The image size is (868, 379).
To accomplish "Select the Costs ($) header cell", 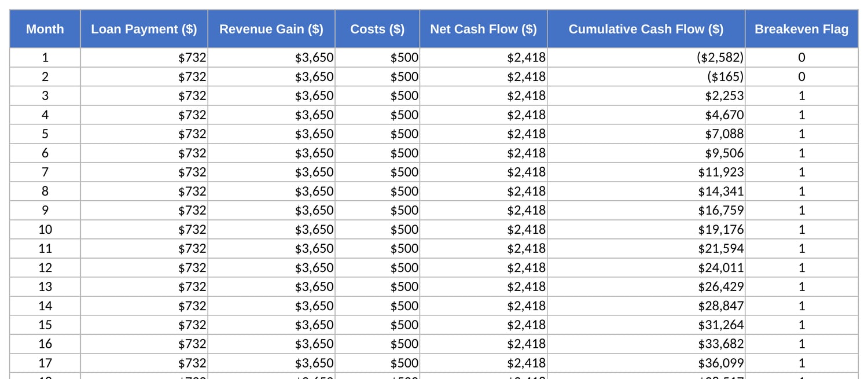I will tap(377, 29).
